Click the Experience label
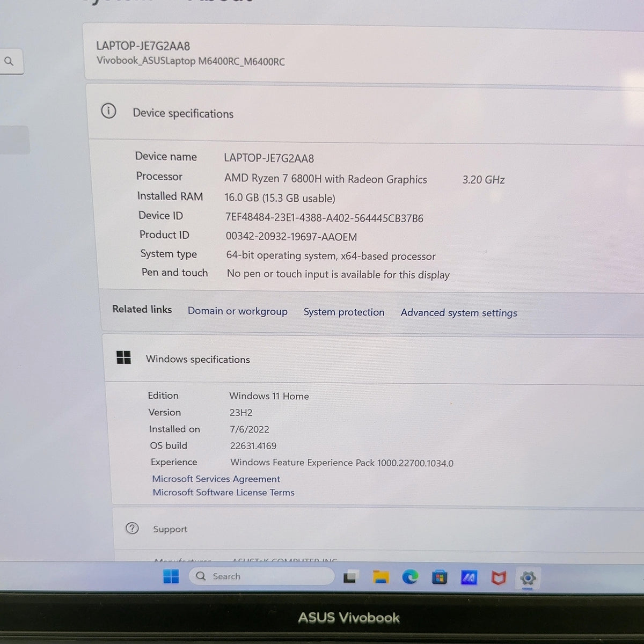 pyautogui.click(x=174, y=462)
